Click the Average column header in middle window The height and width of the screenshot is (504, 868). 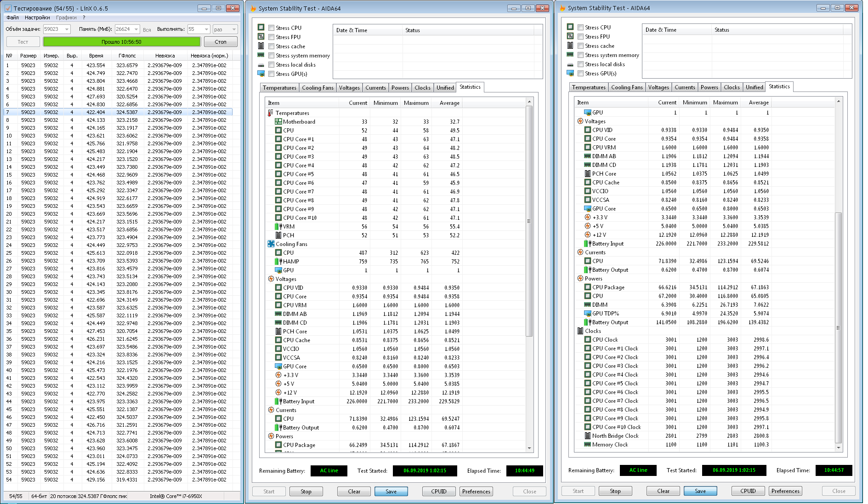[449, 103]
